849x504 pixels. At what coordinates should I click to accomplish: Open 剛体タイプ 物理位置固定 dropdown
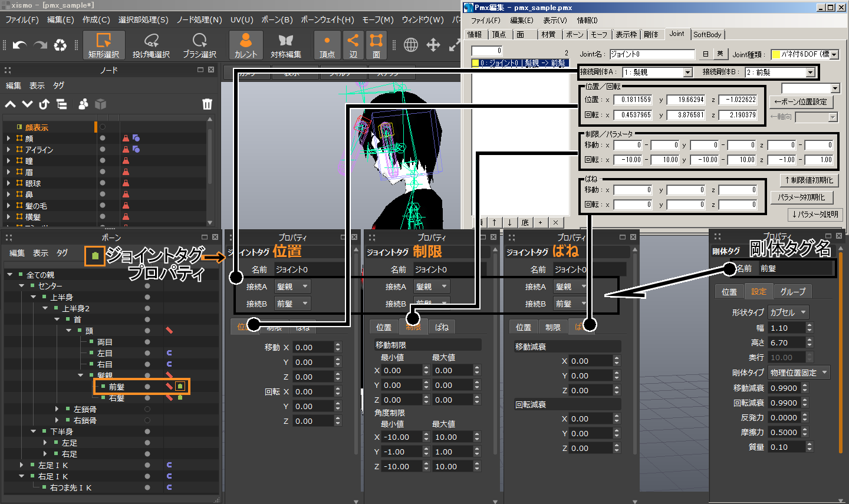(799, 373)
